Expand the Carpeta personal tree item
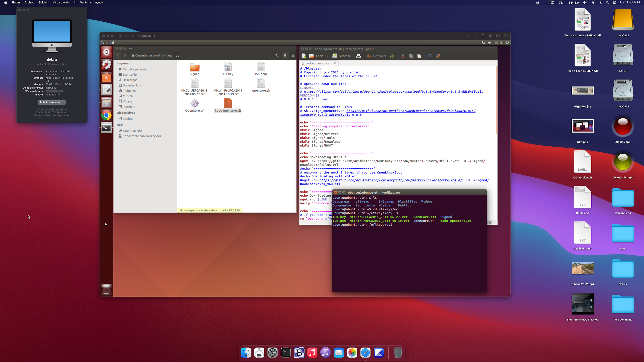 [135, 69]
